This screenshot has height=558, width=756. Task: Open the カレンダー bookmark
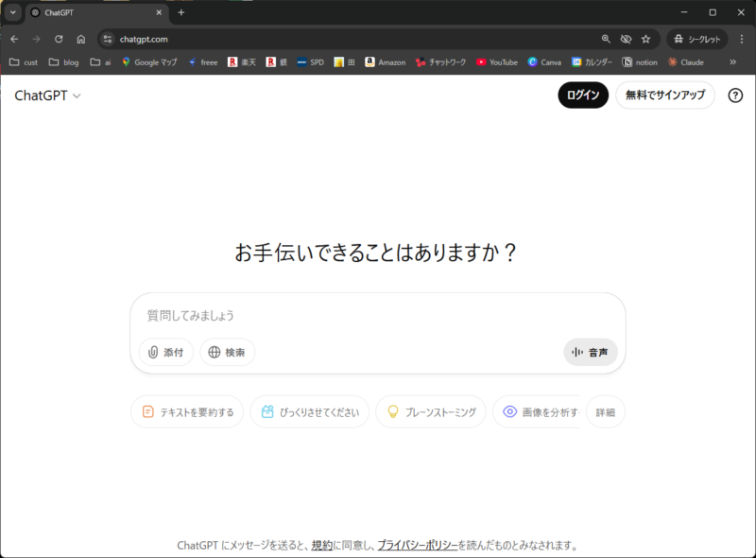click(x=593, y=62)
